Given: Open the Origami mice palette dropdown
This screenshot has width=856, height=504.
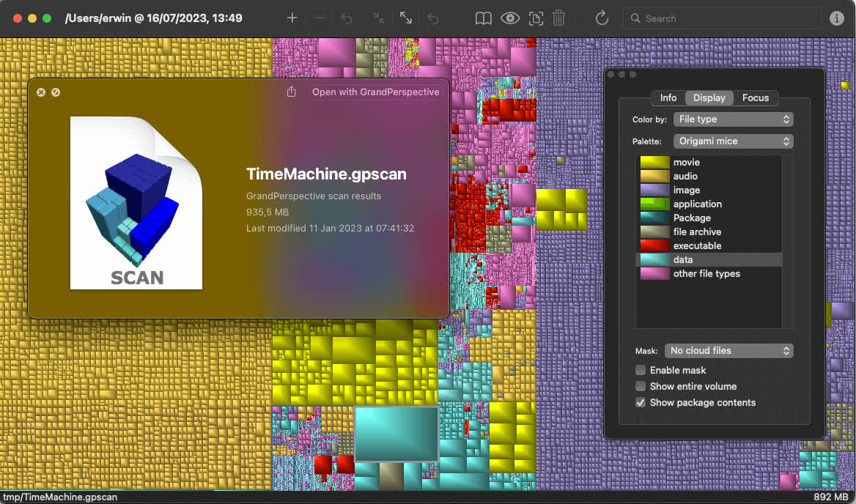Looking at the screenshot, I should click(x=733, y=141).
